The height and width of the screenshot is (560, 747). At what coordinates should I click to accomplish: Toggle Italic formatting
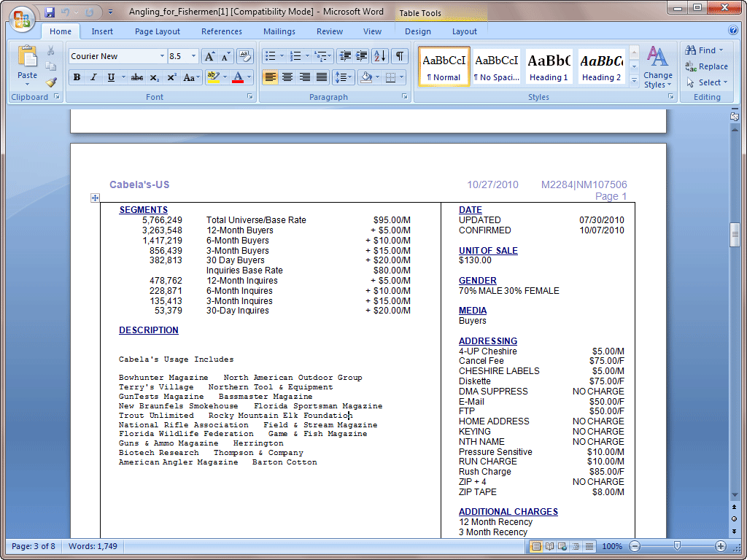tap(93, 77)
